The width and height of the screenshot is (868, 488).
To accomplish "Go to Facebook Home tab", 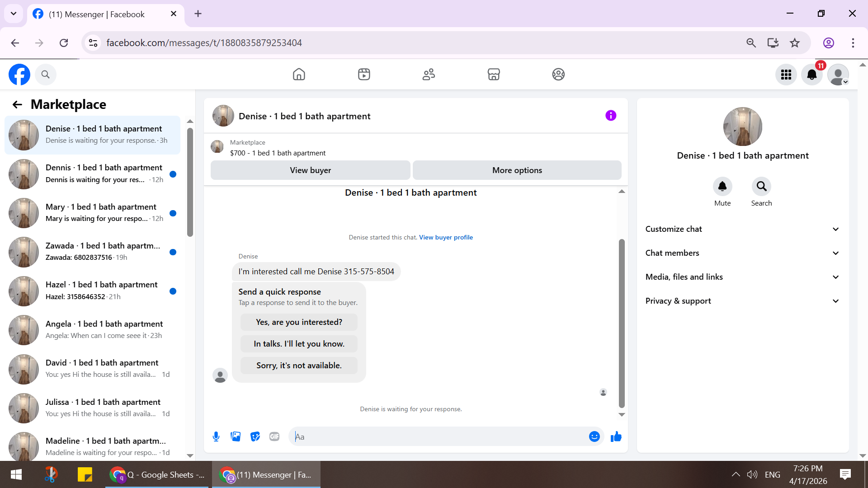I will click(299, 74).
